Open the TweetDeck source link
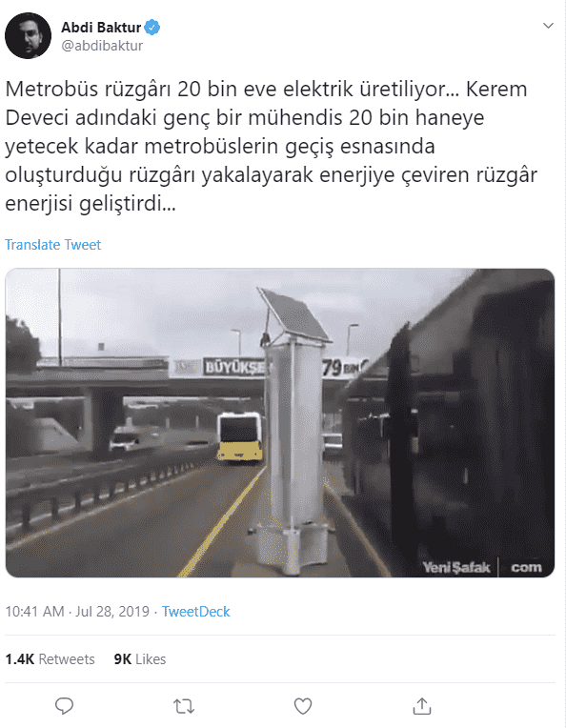Viewport: 566px width, 728px height. (x=195, y=612)
